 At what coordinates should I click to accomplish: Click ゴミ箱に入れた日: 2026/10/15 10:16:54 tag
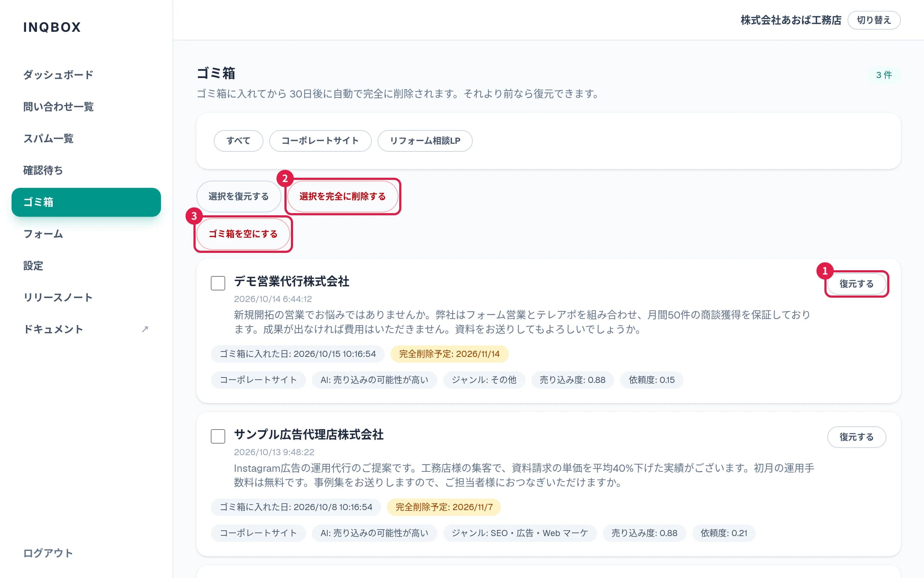click(x=297, y=354)
